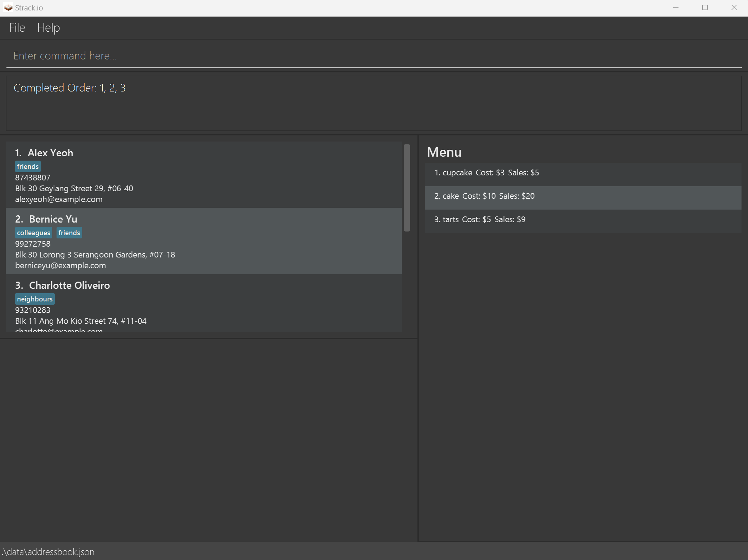This screenshot has height=560, width=748.
Task: Click the Strack.io application icon
Action: [x=8, y=8]
